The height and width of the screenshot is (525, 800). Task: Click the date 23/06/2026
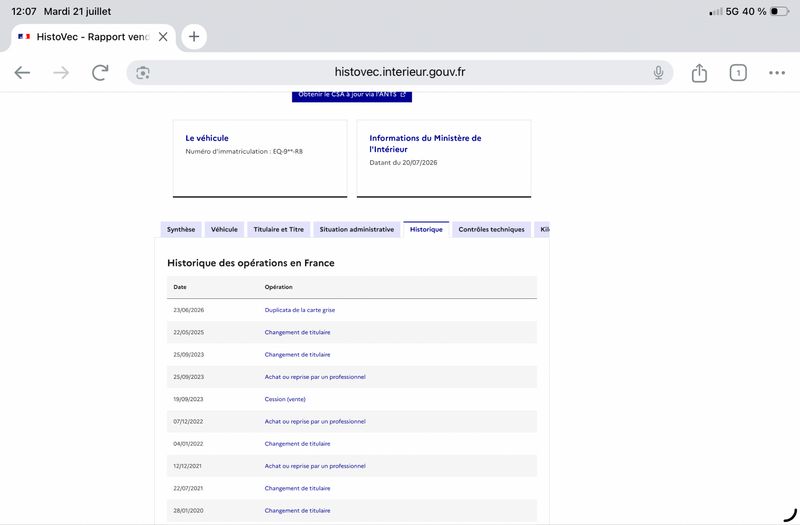[x=188, y=310]
